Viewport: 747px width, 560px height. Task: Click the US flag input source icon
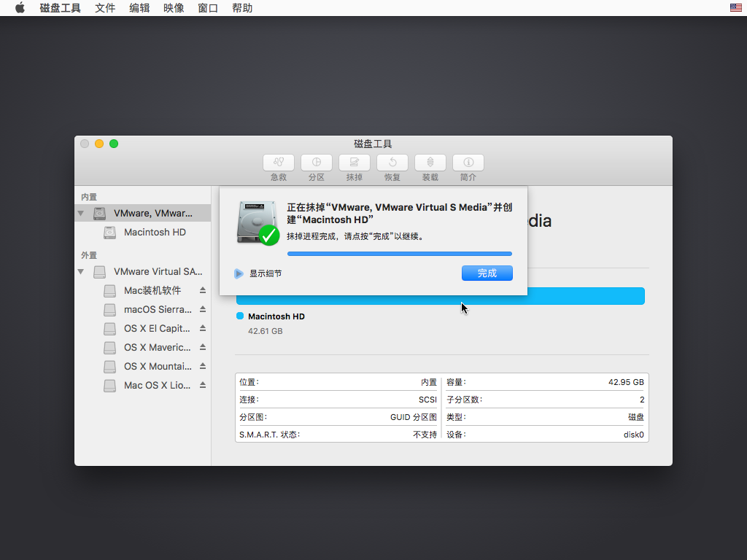[735, 7]
